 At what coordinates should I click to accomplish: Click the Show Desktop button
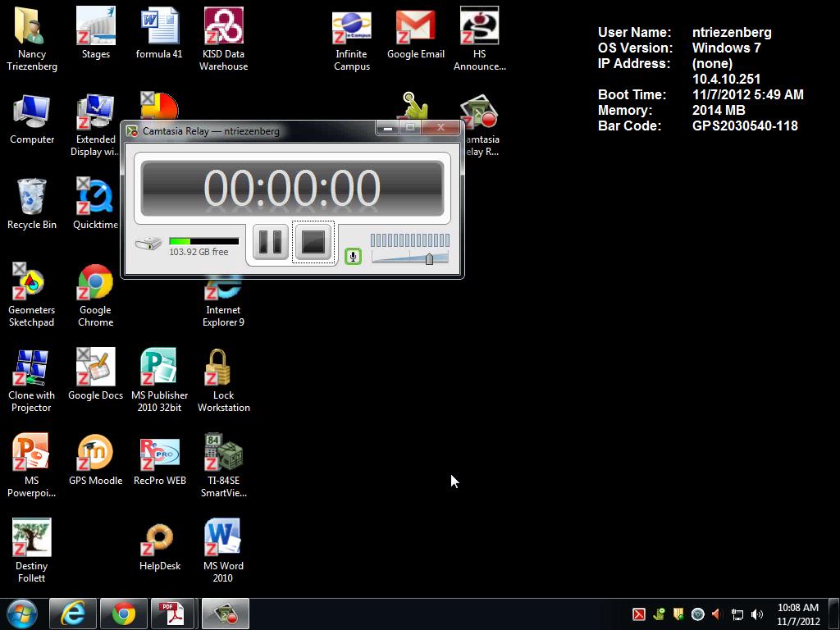(834, 614)
